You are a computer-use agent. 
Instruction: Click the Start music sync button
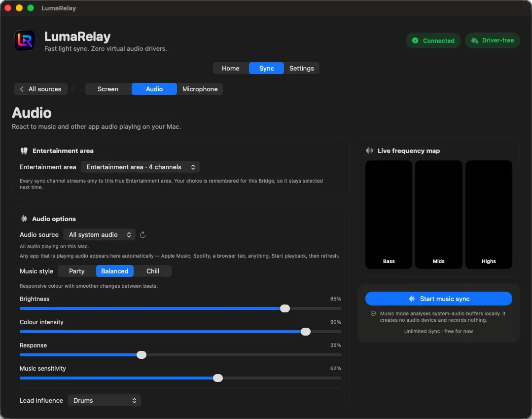[439, 299]
